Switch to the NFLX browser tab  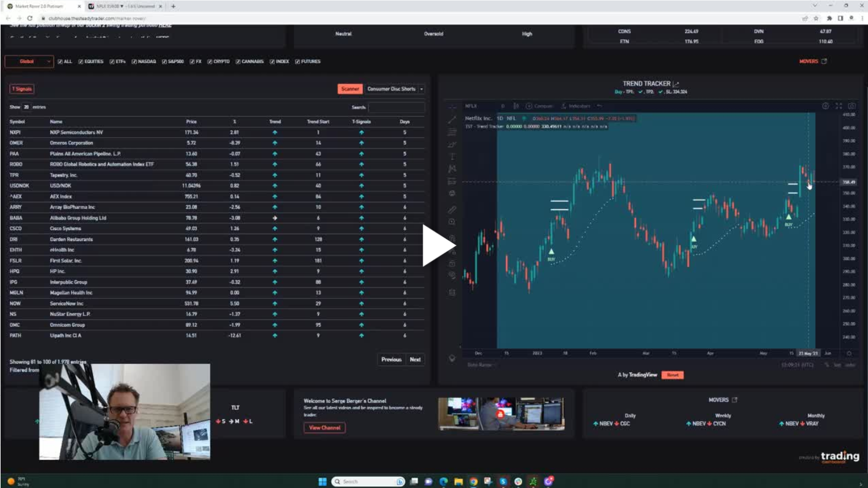124,6
